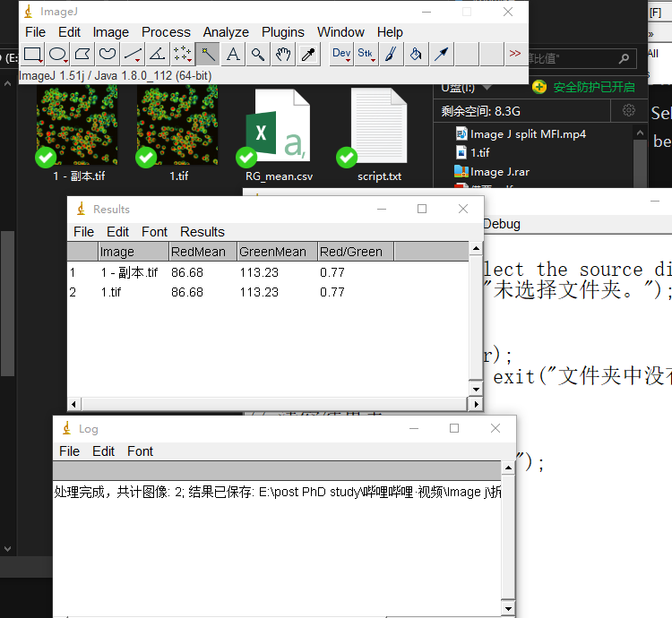Select the Text tool

pyautogui.click(x=233, y=55)
